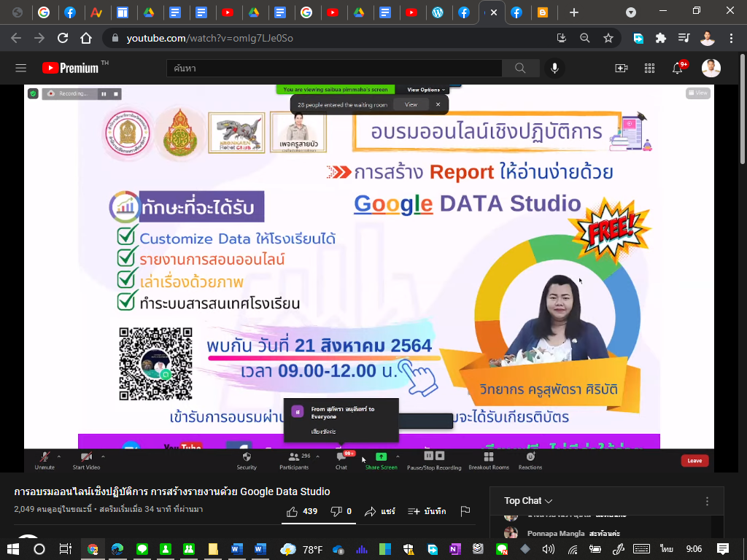
Task: Open Zoom Reactions
Action: click(x=530, y=461)
